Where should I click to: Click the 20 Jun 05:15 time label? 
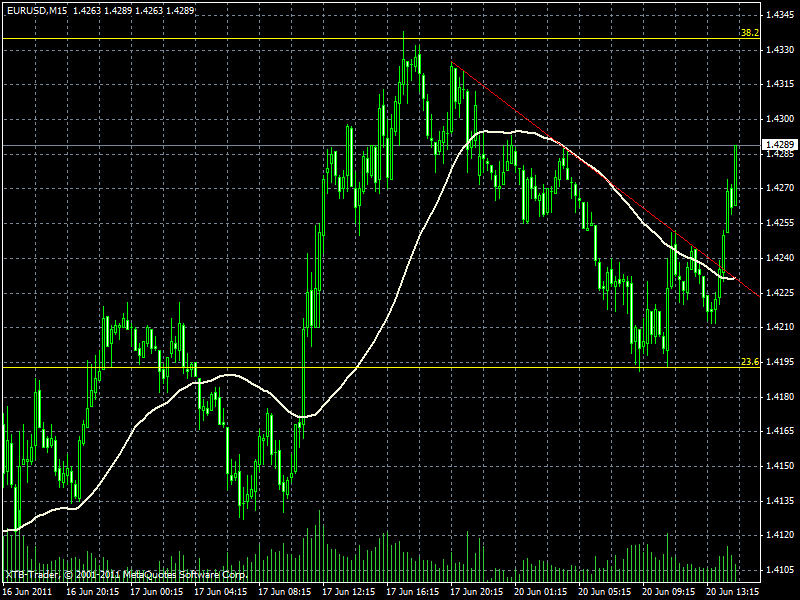point(605,592)
